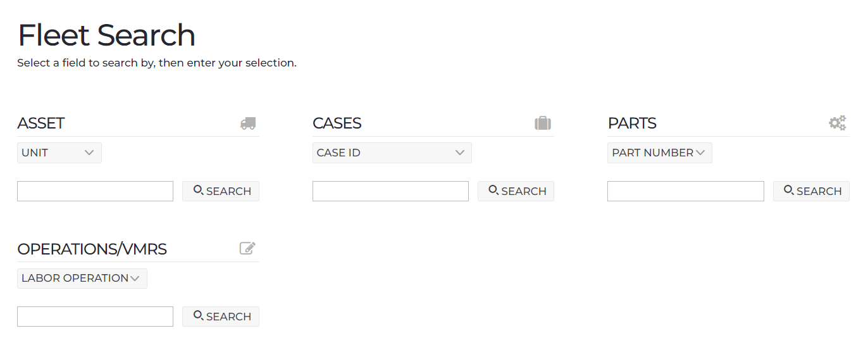Image resolution: width=868 pixels, height=352 pixels.
Task: Open the PART NUMBER dropdown
Action: pos(660,153)
